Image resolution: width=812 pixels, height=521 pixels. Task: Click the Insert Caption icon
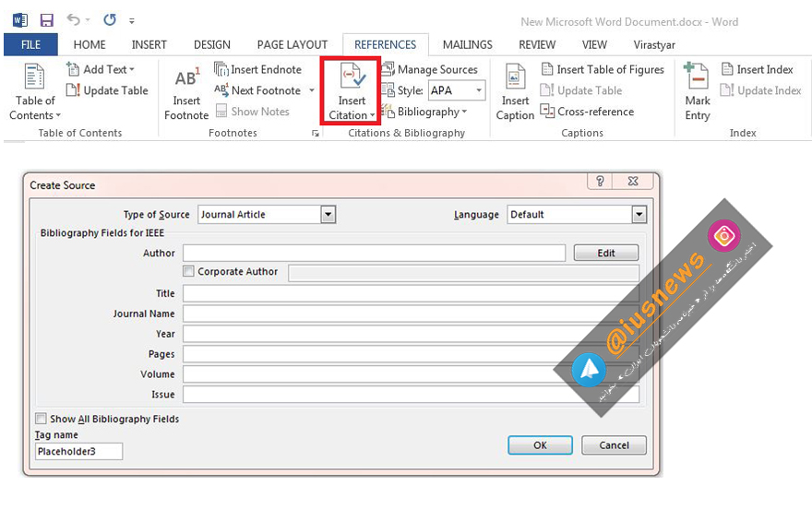(x=515, y=77)
